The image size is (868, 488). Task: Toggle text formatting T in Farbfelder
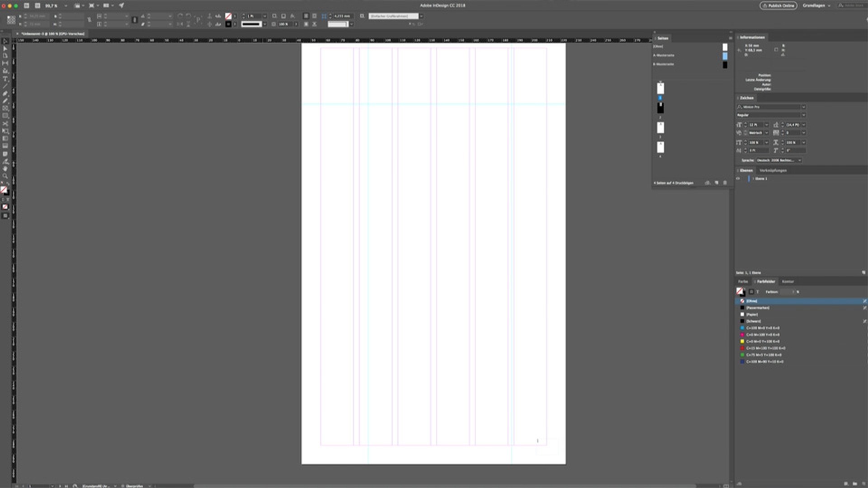pyautogui.click(x=758, y=292)
